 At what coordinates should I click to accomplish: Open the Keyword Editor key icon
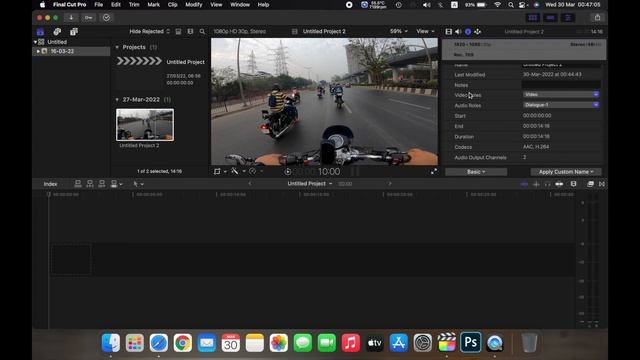pyautogui.click(x=89, y=18)
